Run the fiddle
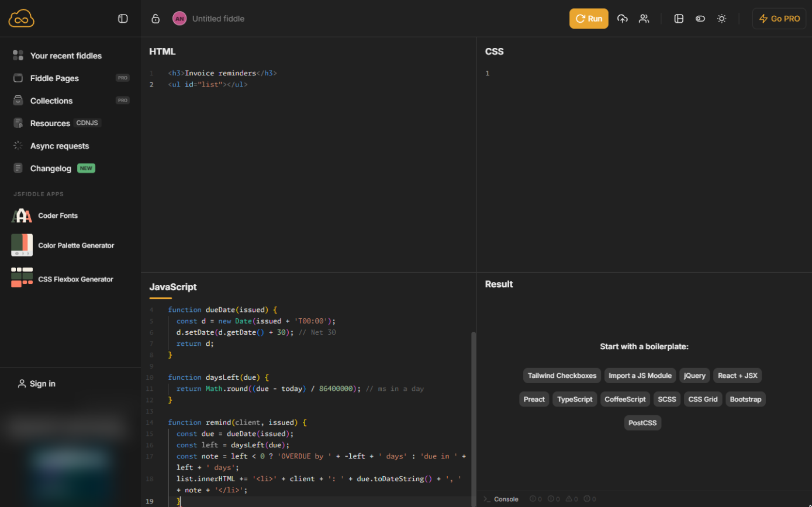The image size is (812, 507). tap(589, 19)
